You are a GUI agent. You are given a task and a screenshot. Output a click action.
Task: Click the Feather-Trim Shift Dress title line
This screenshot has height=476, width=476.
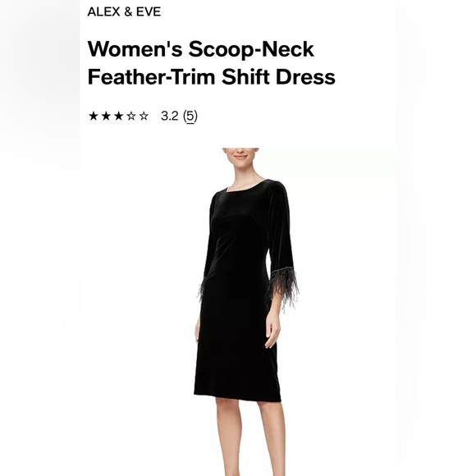pos(211,76)
